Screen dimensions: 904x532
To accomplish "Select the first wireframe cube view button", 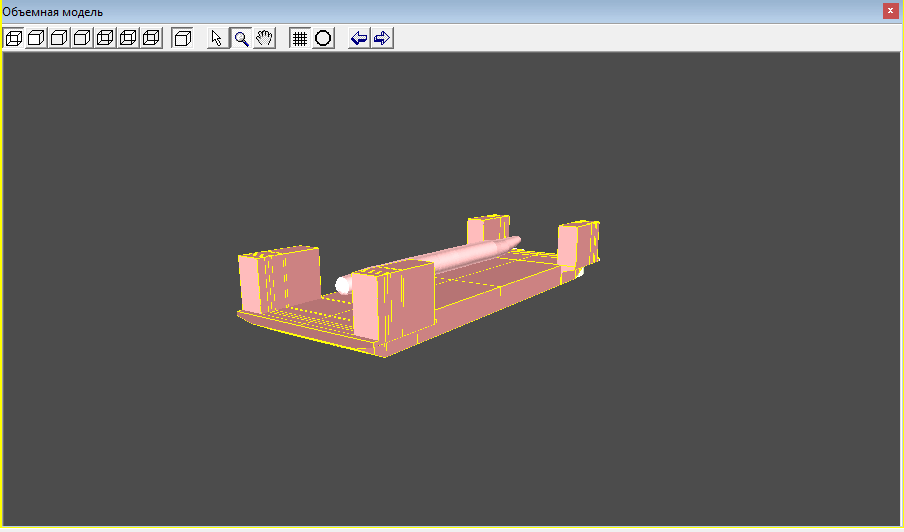I will [x=13, y=38].
